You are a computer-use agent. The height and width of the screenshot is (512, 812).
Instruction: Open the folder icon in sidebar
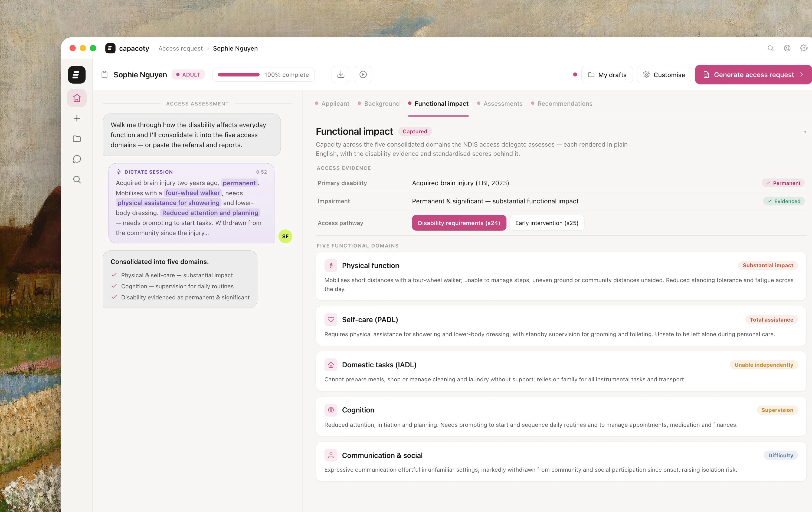tap(77, 139)
